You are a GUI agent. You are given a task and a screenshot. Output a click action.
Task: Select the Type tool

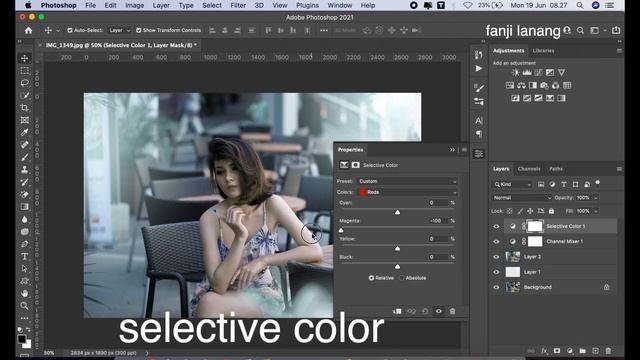(24, 256)
